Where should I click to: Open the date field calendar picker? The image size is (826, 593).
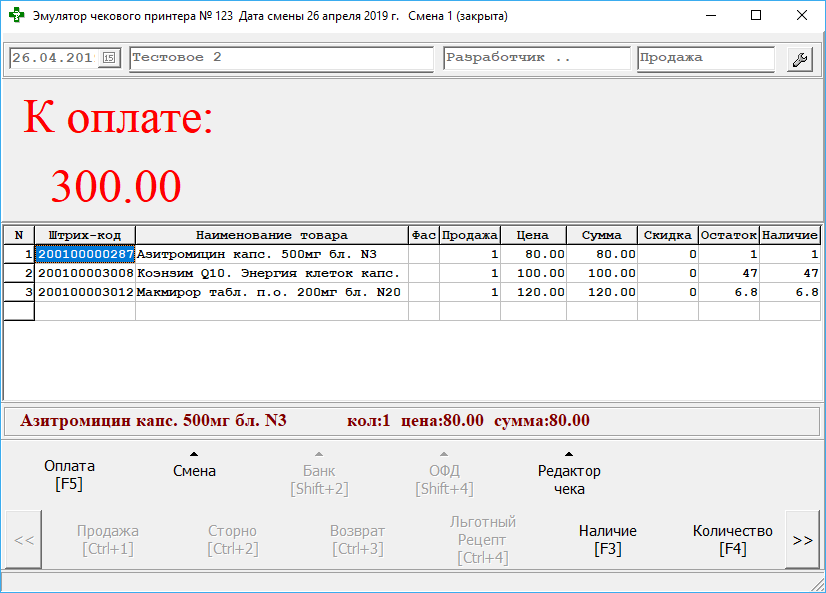[x=109, y=59]
